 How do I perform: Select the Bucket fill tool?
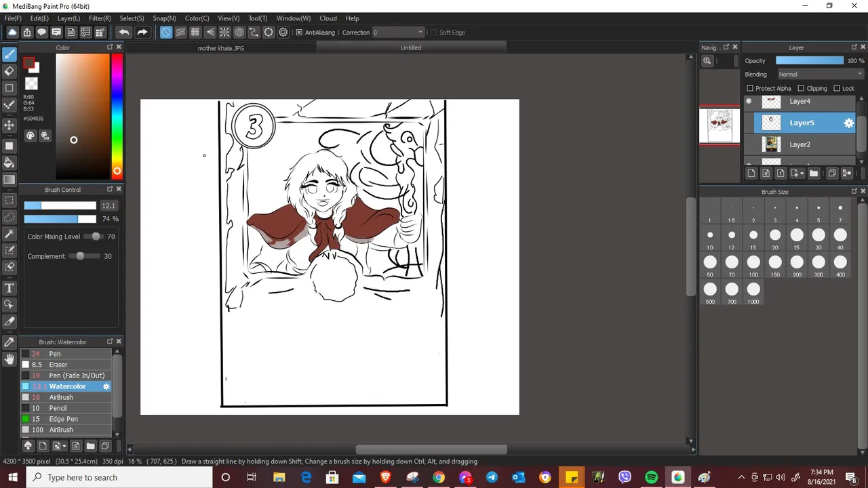9,163
